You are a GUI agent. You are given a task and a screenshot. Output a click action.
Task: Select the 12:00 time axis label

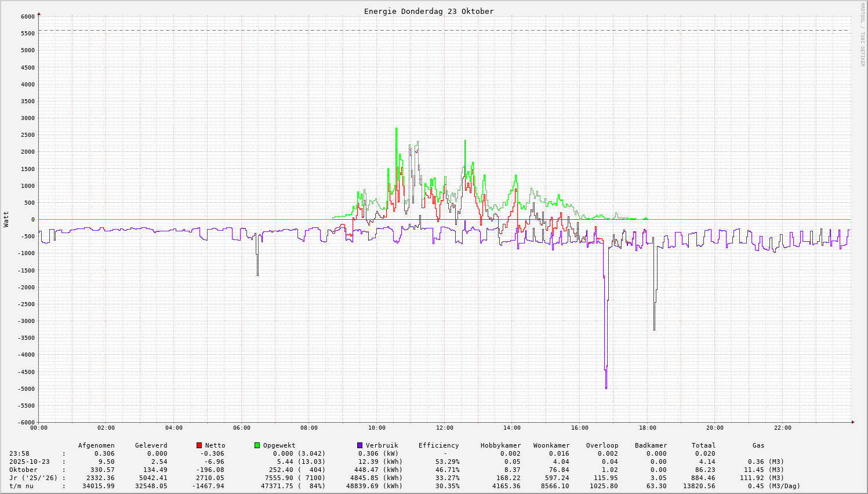[x=444, y=428]
